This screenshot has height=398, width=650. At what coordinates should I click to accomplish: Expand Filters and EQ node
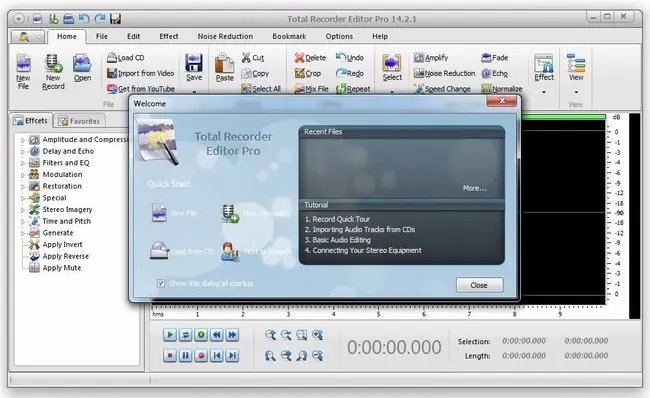click(23, 163)
